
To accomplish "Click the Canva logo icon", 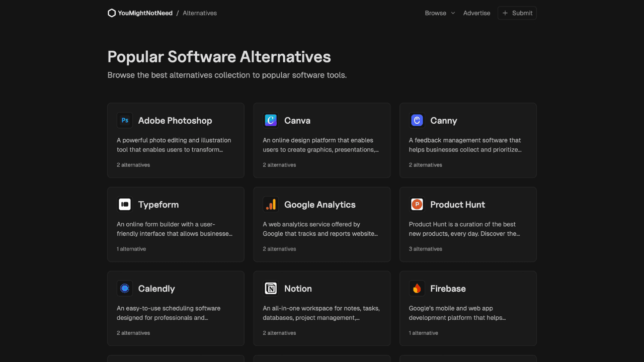I will 271,121.
